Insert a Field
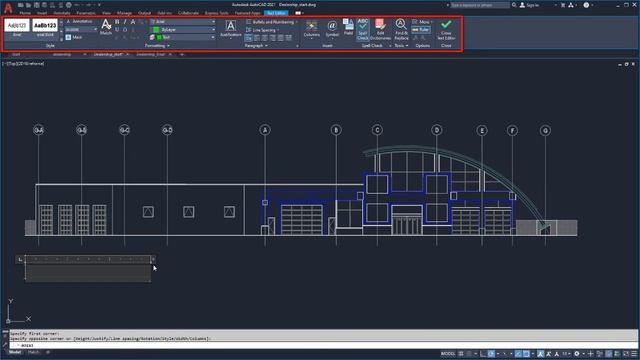This screenshot has height=360, width=640. 348,27
